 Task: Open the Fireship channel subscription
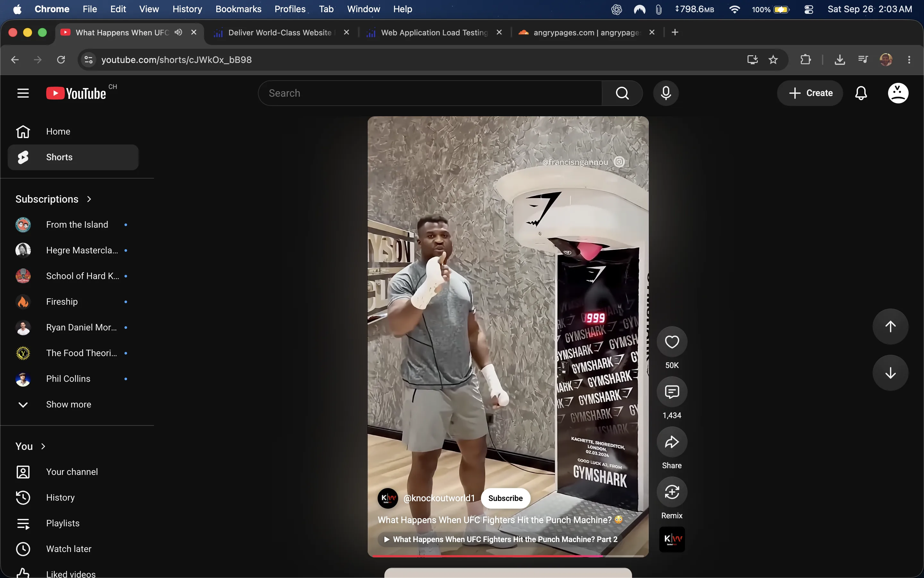tap(73, 302)
